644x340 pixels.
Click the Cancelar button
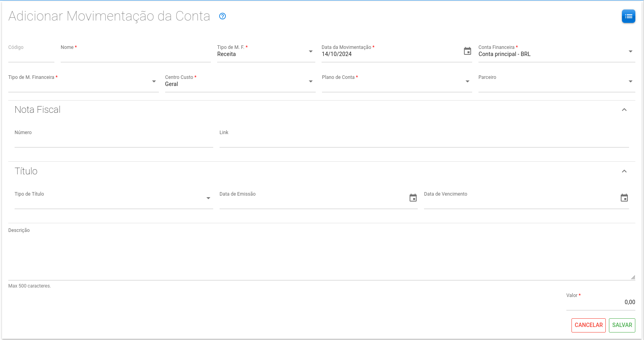[588, 325]
